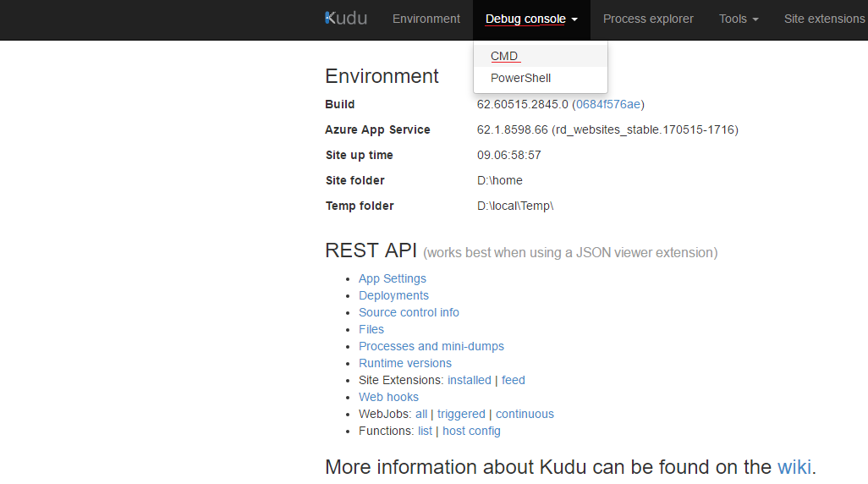The height and width of the screenshot is (484, 868).
Task: Open Site Extensions installed link
Action: (470, 380)
